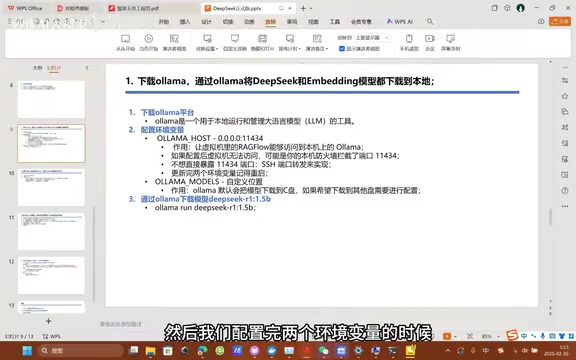This screenshot has height=360, width=576.
Task: Click the new tab plus button
Action: tap(303, 8)
